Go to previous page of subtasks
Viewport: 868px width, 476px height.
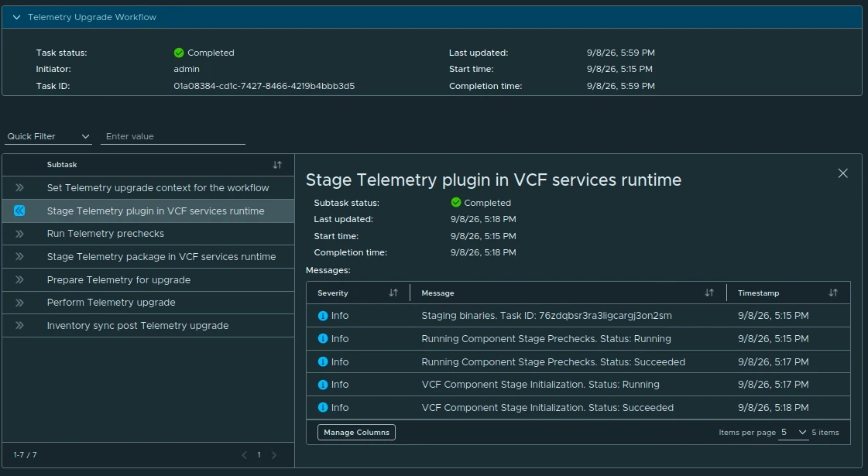(244, 455)
